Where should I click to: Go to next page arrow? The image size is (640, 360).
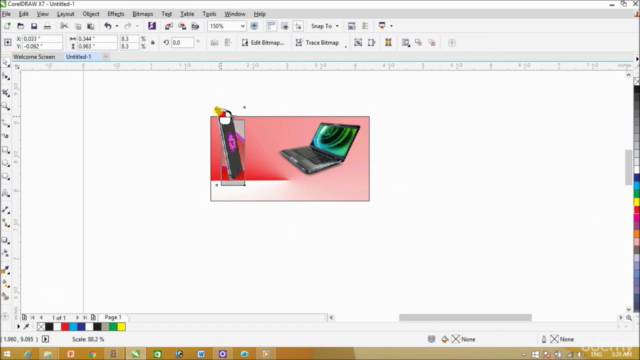[77, 317]
